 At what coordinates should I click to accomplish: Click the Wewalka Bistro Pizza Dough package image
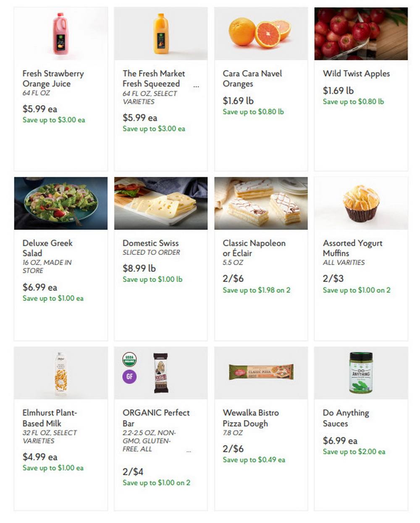(261, 373)
